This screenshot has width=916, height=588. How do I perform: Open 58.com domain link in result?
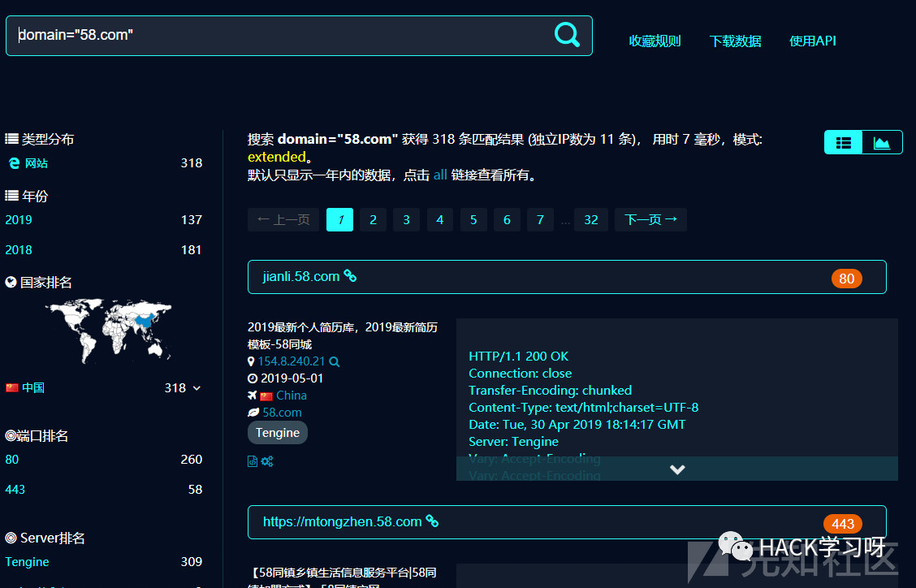pos(282,412)
